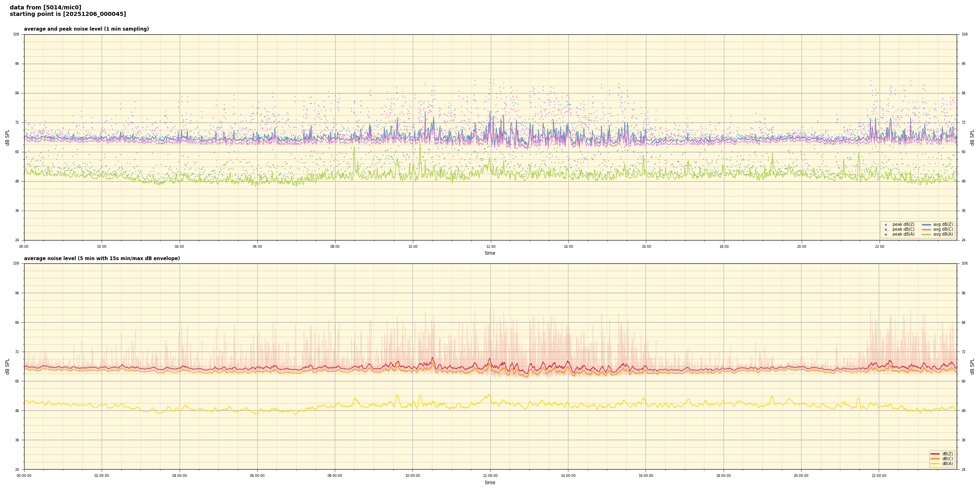The height and width of the screenshot is (490, 980).
Task: Click the upper chart 'time' axis label
Action: (490, 253)
